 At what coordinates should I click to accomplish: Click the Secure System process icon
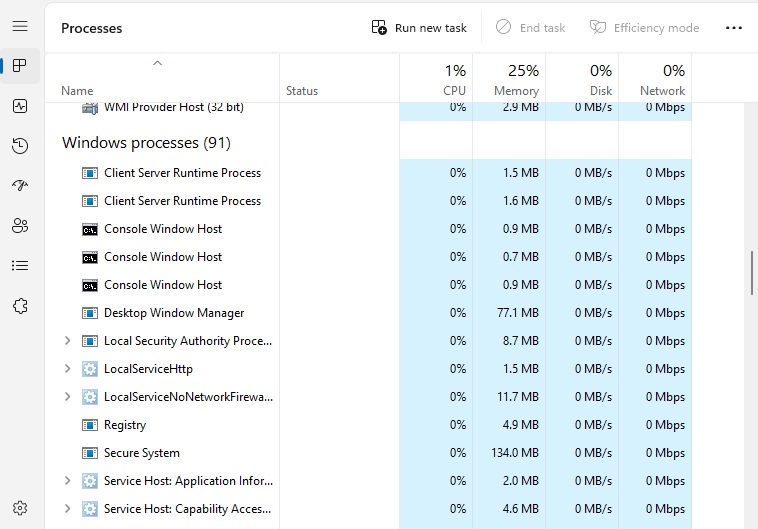(90, 453)
